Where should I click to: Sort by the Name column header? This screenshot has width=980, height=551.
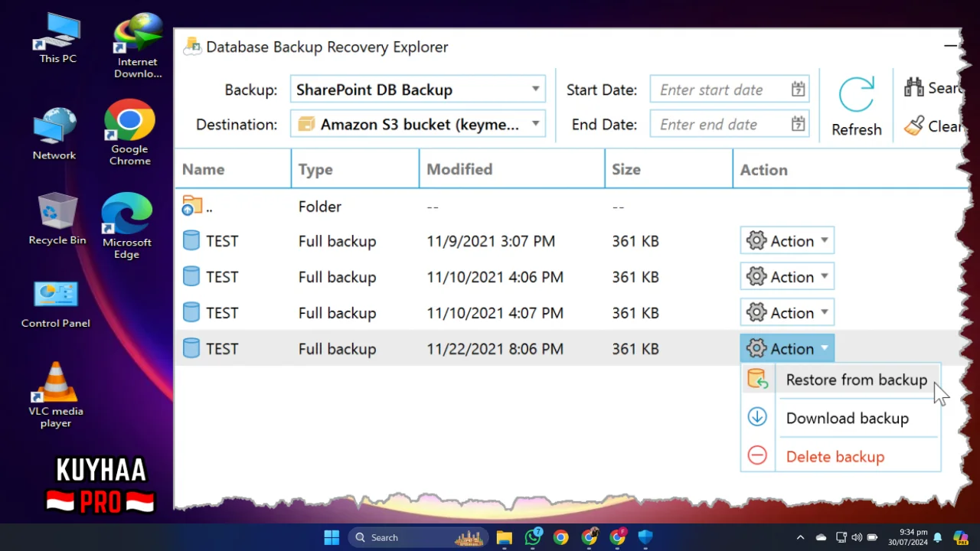[x=233, y=169]
